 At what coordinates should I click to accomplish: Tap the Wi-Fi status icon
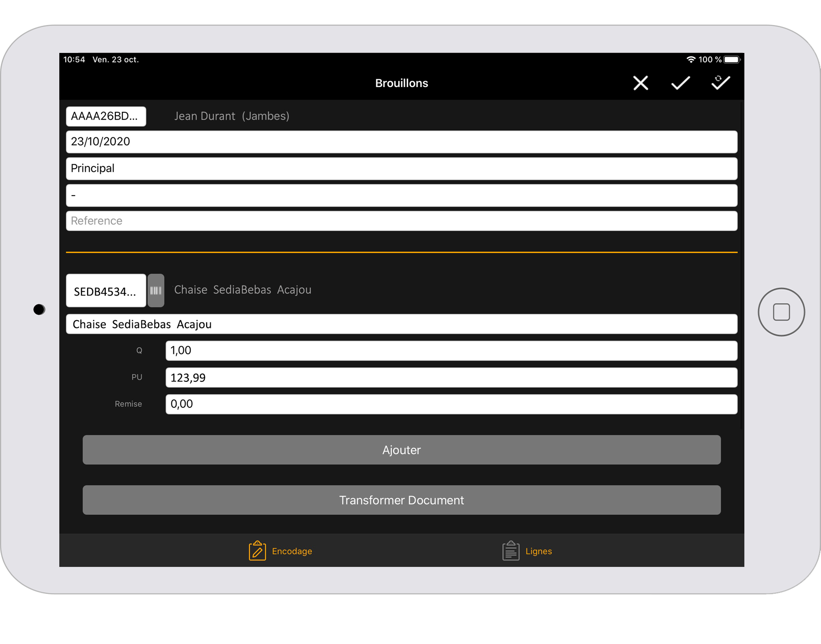pos(691,60)
